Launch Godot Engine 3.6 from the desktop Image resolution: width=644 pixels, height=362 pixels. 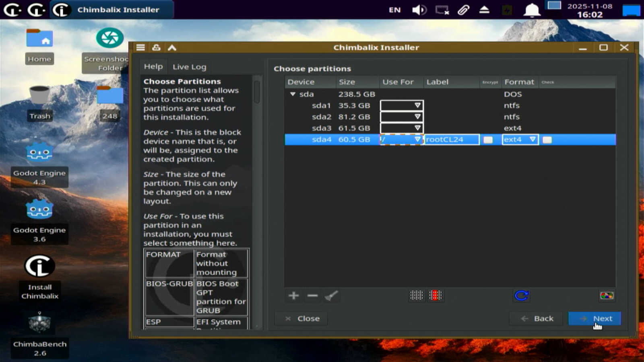tap(39, 221)
